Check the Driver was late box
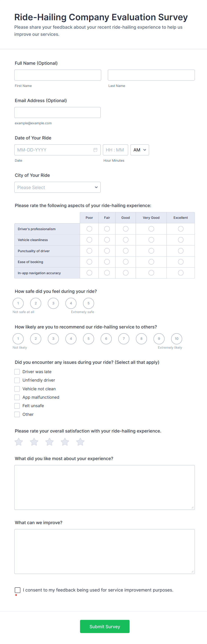Screen dimensions: 207x644 pyautogui.click(x=17, y=372)
